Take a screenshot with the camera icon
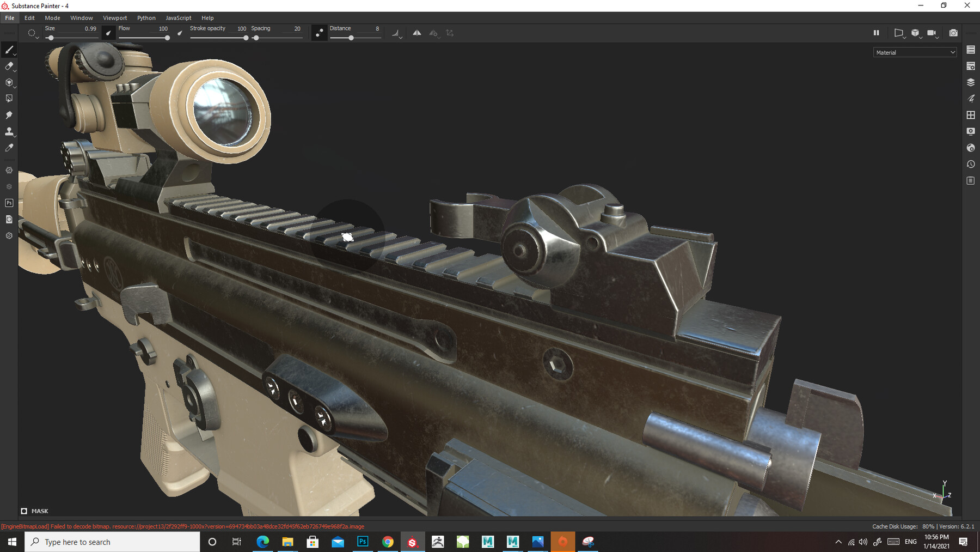Image resolution: width=980 pixels, height=552 pixels. pyautogui.click(x=953, y=33)
